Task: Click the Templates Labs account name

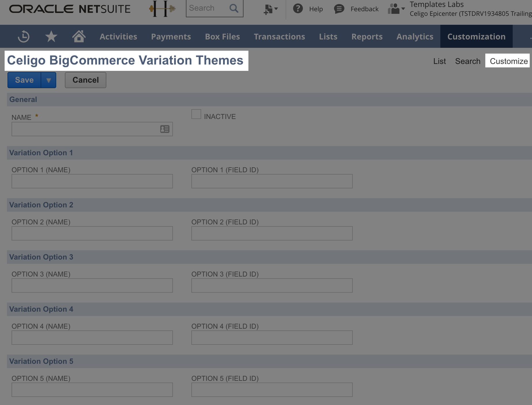Action: (x=437, y=4)
